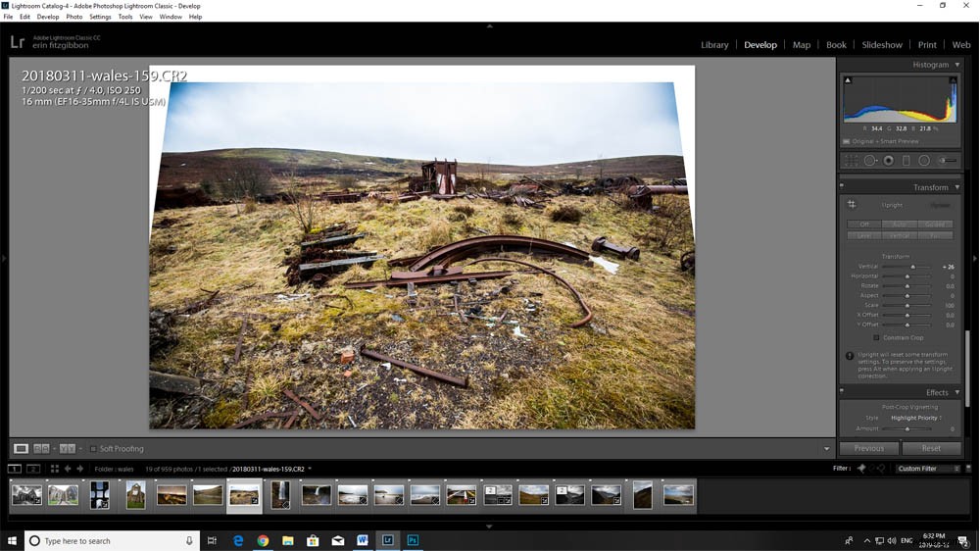Open Custom Filter dropdown

coord(928,469)
